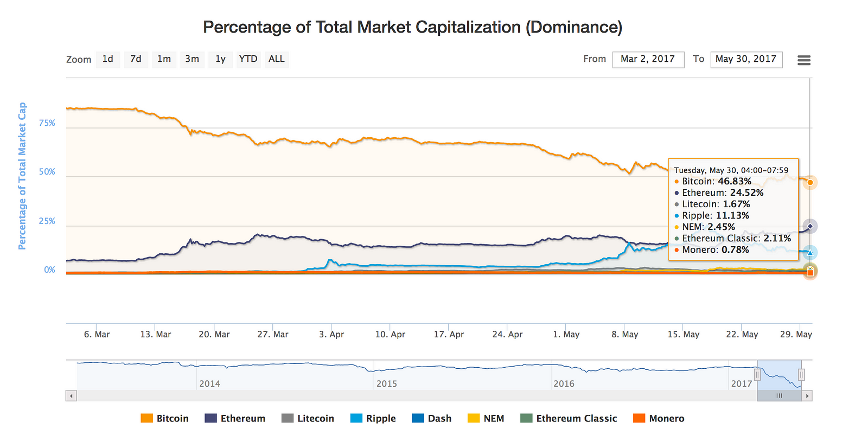Click the 25% y-axis label
The image size is (868, 429).
pyautogui.click(x=47, y=221)
